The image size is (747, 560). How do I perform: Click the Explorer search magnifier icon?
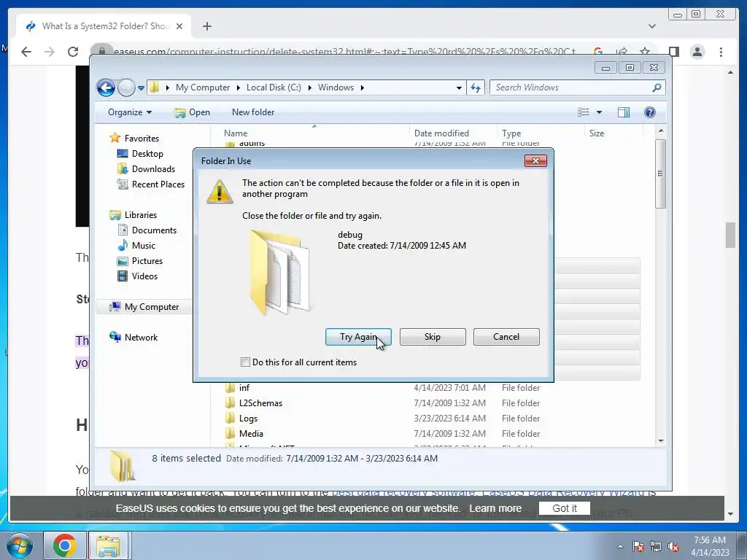(657, 87)
